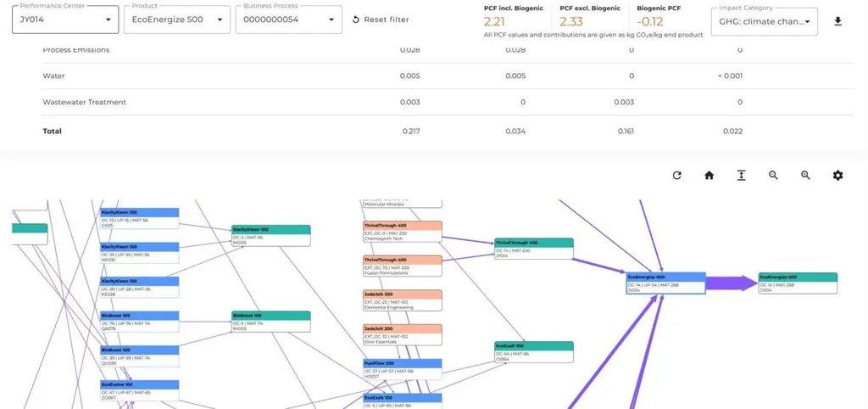Zoom out of the flow graph
This screenshot has width=868, height=409.
pyautogui.click(x=773, y=176)
